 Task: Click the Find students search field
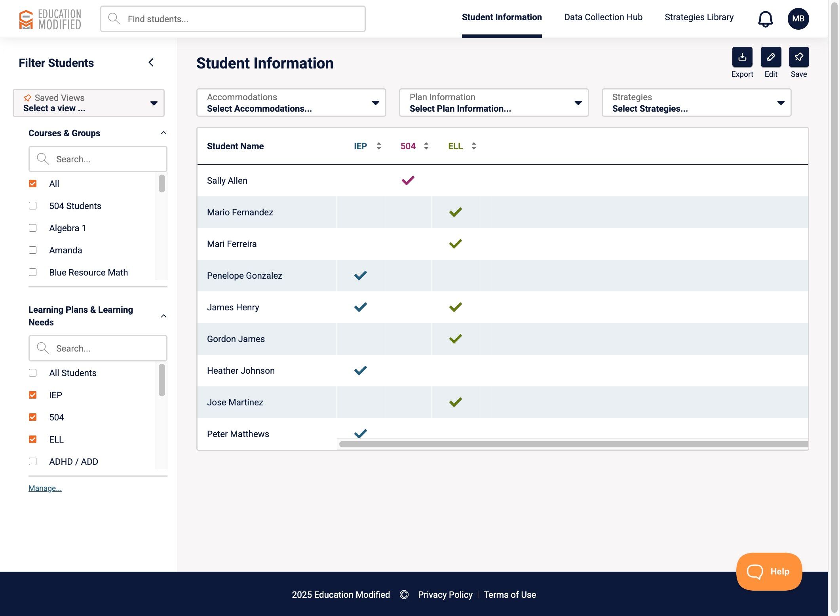pyautogui.click(x=233, y=19)
